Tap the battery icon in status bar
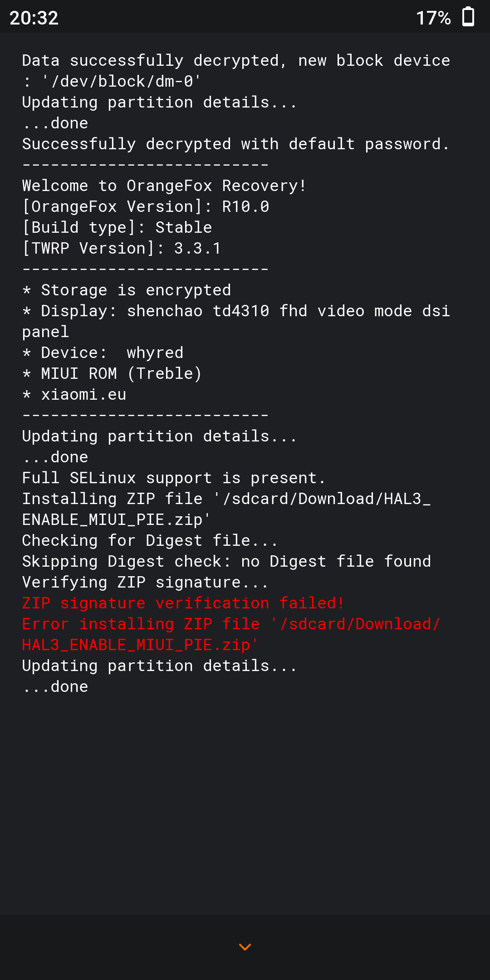The height and width of the screenshot is (980, 490). (x=468, y=17)
